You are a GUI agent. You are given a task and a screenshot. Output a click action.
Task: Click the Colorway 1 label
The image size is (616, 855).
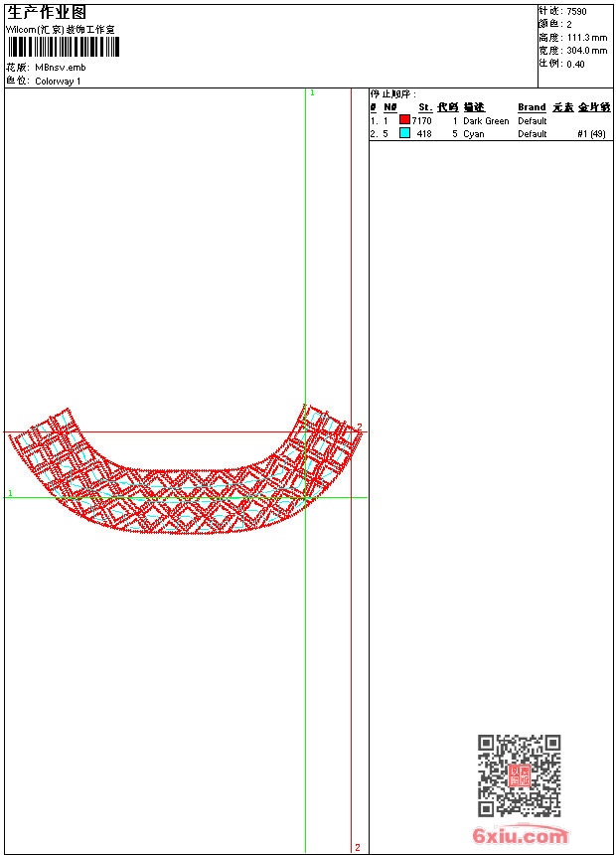(59, 82)
